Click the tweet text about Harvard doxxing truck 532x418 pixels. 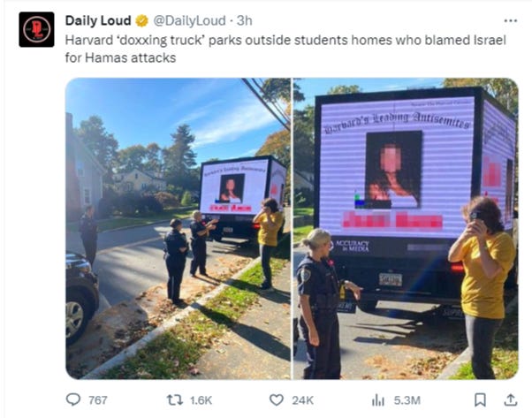pos(285,49)
